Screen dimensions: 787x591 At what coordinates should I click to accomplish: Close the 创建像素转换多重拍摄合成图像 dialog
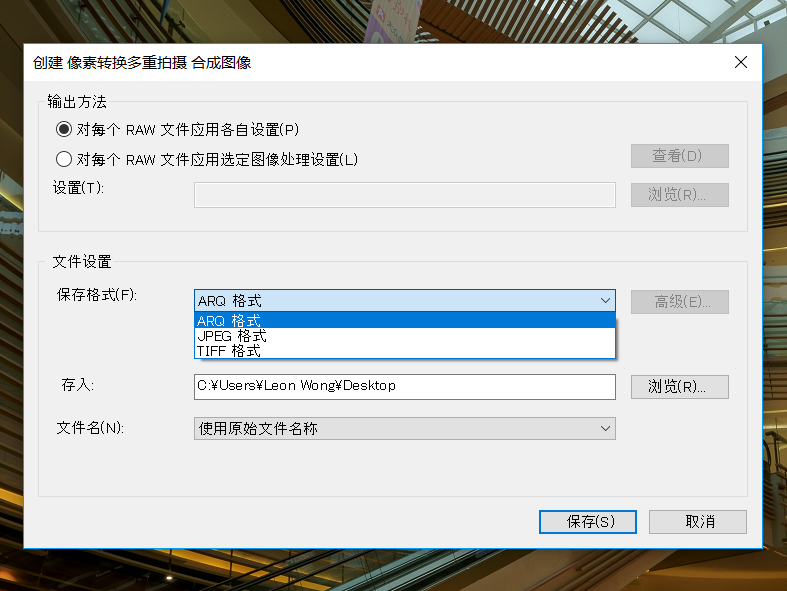click(x=741, y=62)
